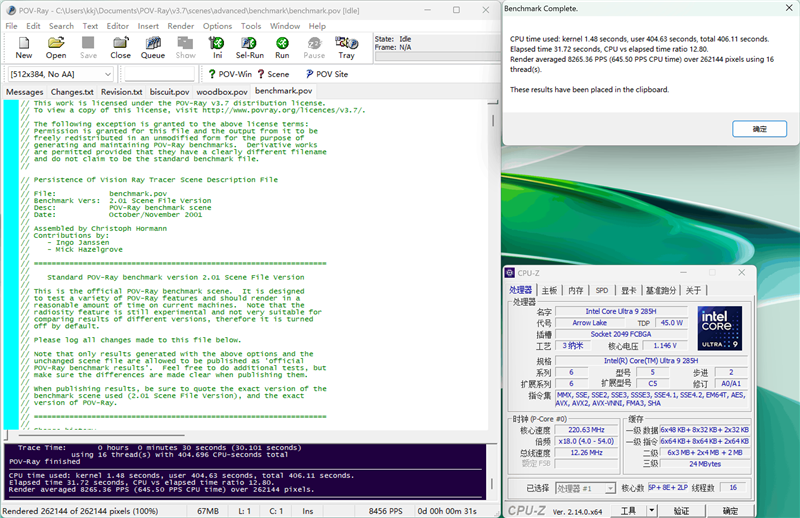Switch to the biscuit.pov tab
This screenshot has height=518, width=800.
tap(169, 92)
